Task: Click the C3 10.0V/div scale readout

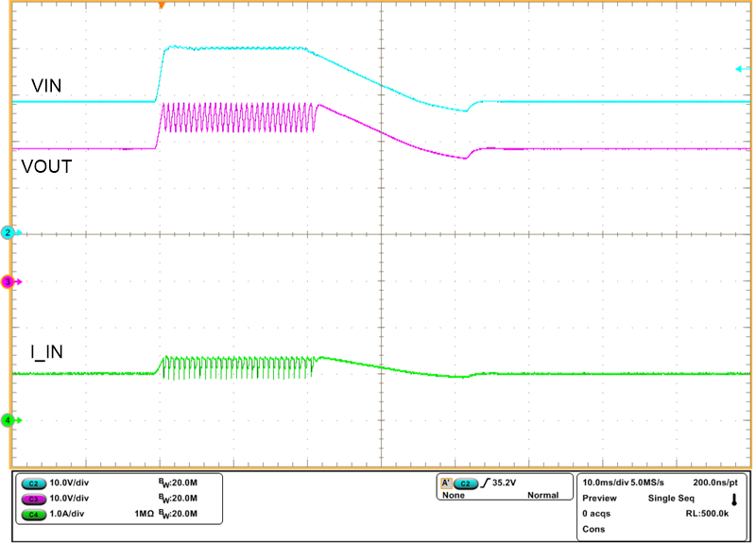Action: pyautogui.click(x=69, y=499)
